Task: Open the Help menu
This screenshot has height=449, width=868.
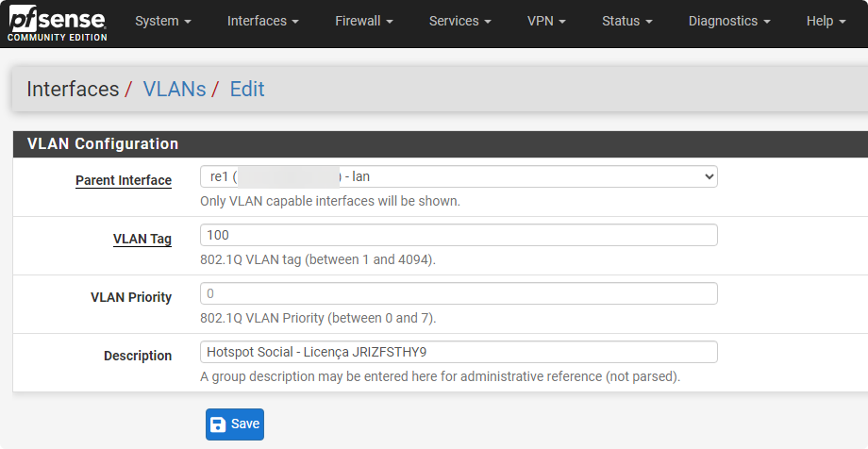Action: [826, 21]
